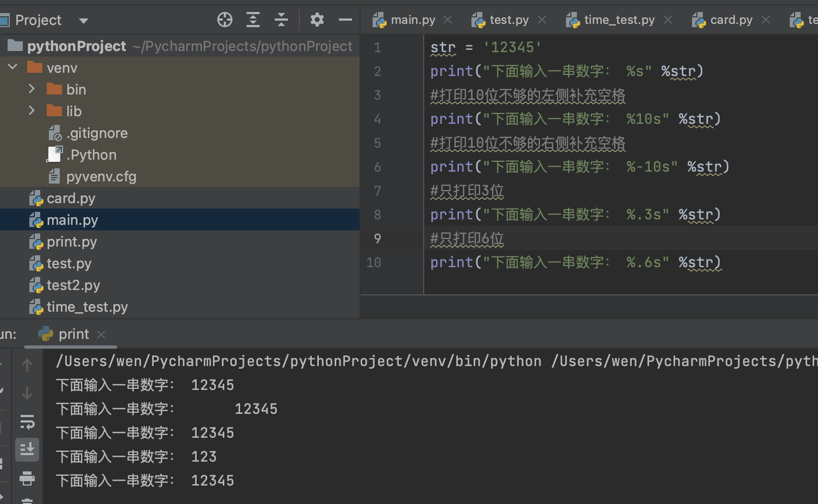Click the python interpreter path in console

[299, 361]
